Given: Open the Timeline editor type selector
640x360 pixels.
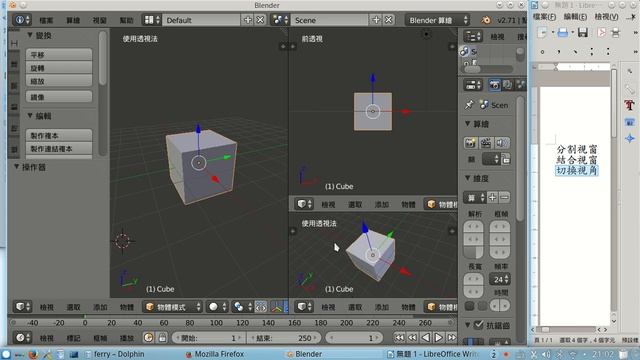Looking at the screenshot, I should click(23, 338).
